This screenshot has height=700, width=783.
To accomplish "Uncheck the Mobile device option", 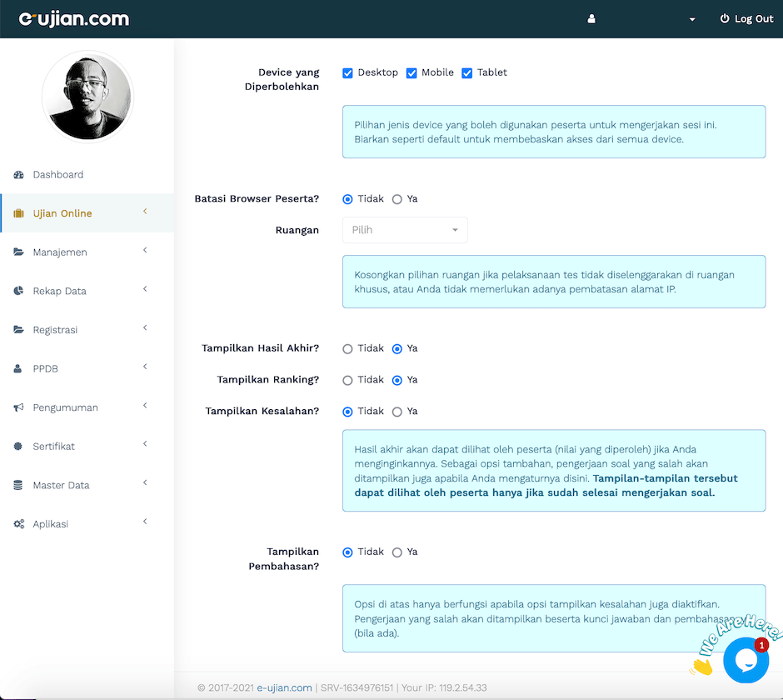I will (411, 72).
